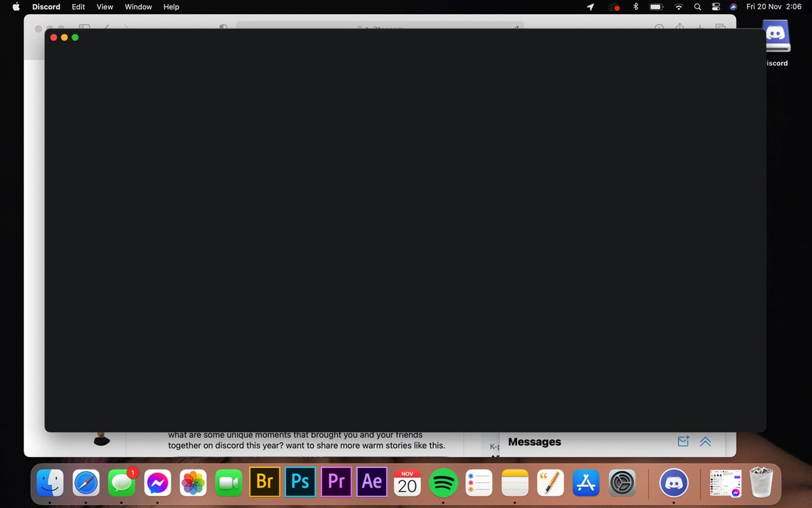Click the Twitter Messages drawer title in Safari
Image resolution: width=812 pixels, height=508 pixels.
pos(535,442)
